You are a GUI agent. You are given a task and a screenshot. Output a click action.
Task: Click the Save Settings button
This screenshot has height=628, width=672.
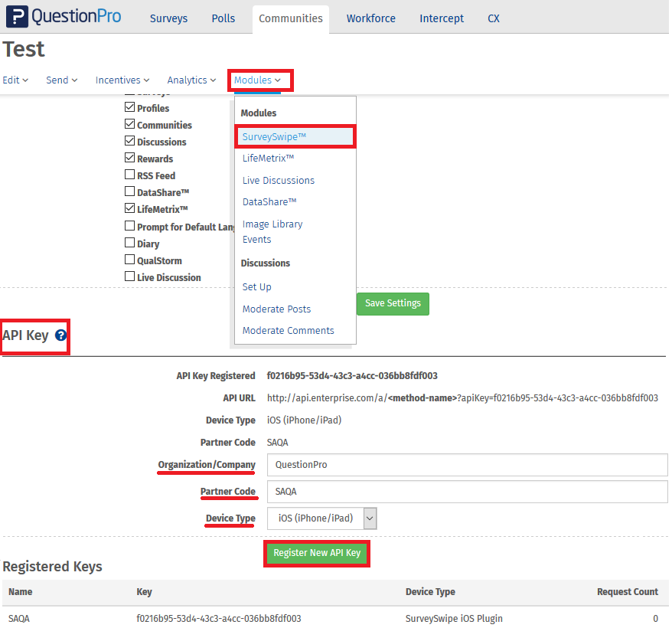393,303
